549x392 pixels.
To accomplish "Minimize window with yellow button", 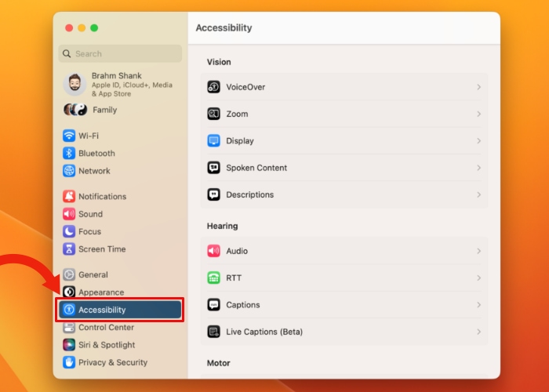I will coord(82,27).
